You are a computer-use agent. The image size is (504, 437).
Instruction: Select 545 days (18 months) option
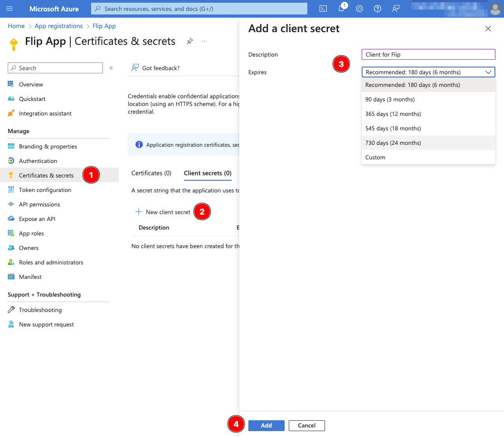tap(428, 128)
